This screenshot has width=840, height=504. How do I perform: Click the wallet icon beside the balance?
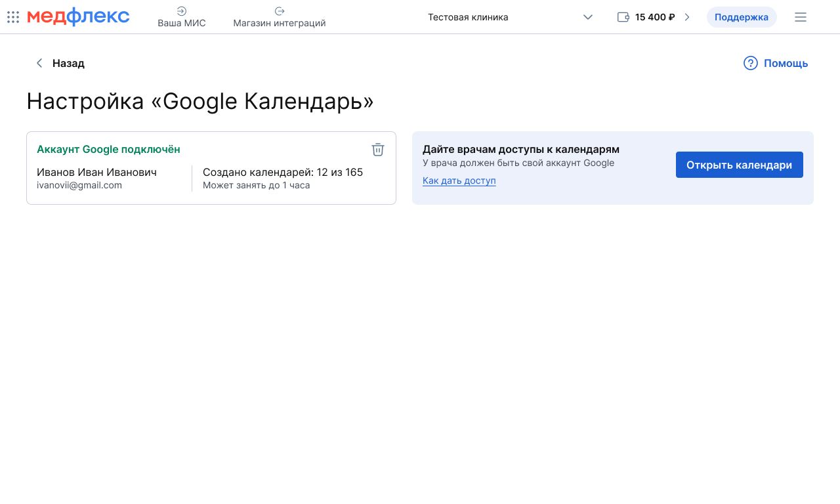pyautogui.click(x=623, y=17)
